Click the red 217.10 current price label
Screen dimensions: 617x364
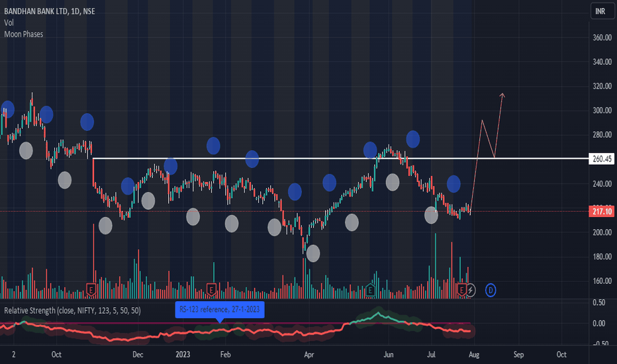click(601, 211)
